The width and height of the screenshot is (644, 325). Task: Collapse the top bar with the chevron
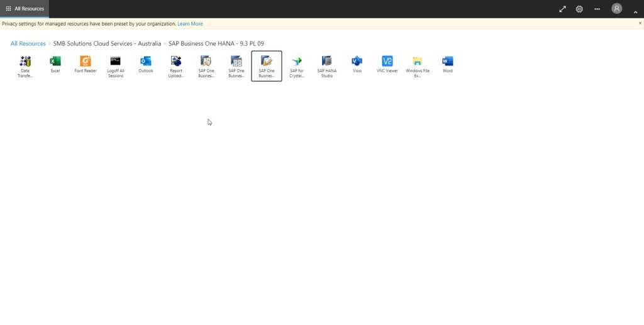pyautogui.click(x=635, y=13)
